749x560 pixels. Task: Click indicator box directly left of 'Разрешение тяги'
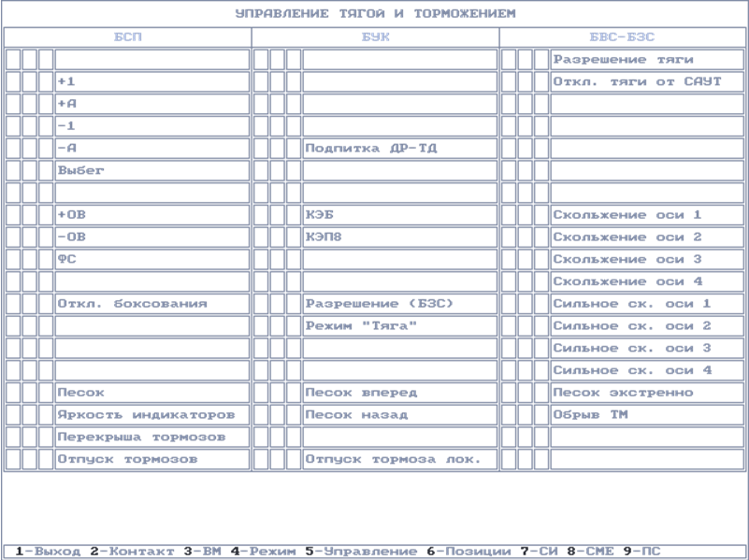pos(541,60)
